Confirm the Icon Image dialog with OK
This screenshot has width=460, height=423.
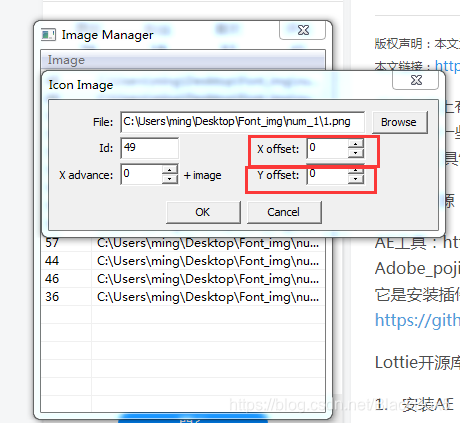[203, 212]
